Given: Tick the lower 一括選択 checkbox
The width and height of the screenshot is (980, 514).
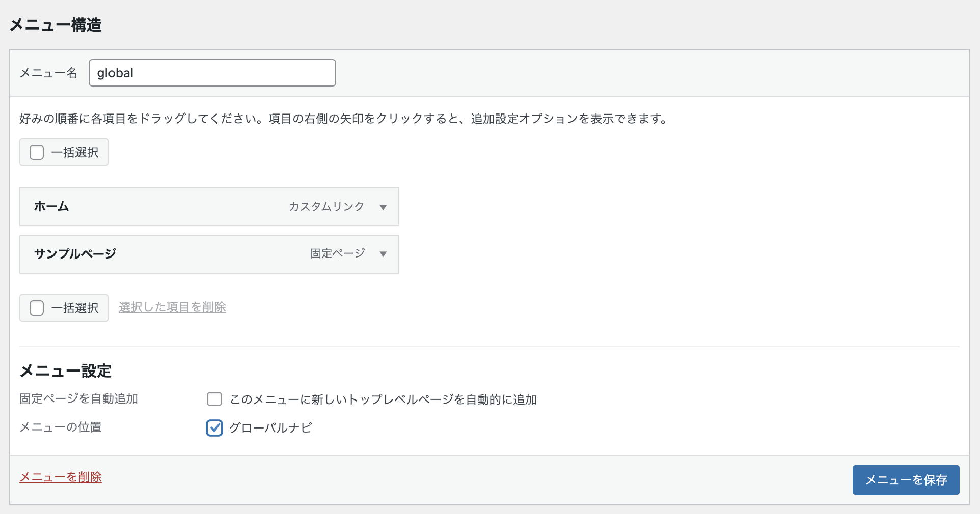Looking at the screenshot, I should (x=37, y=308).
